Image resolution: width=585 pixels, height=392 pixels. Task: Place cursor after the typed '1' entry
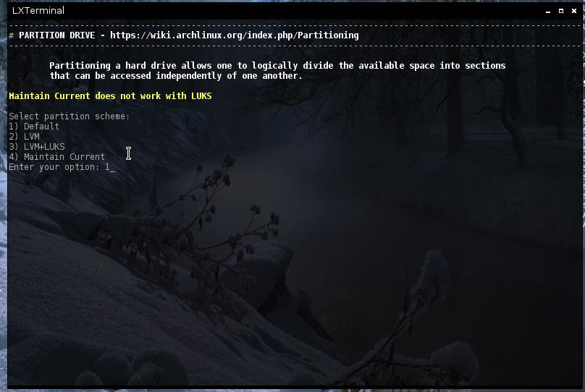112,167
